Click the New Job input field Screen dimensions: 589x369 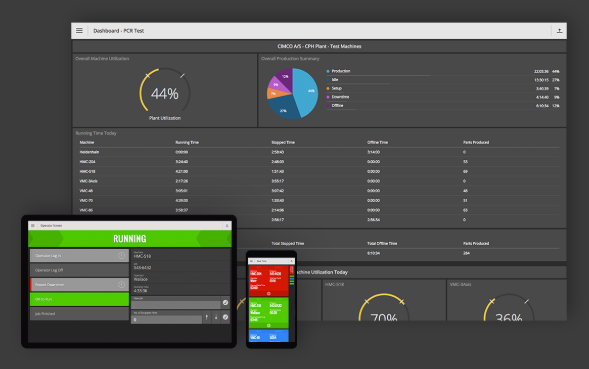[176, 304]
